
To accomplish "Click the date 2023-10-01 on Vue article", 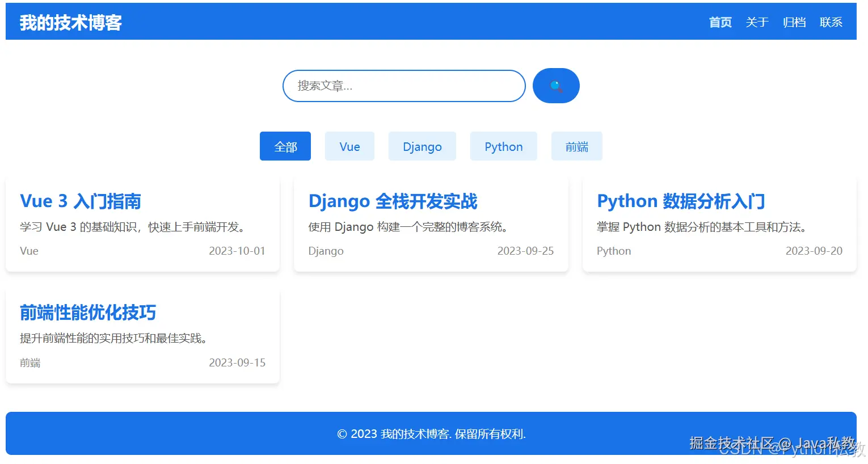I will pyautogui.click(x=237, y=251).
